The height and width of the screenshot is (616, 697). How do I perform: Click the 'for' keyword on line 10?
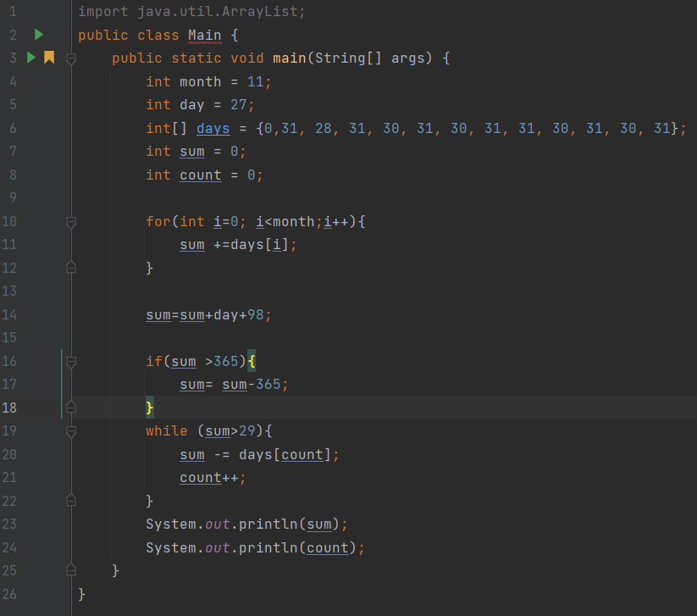(158, 221)
